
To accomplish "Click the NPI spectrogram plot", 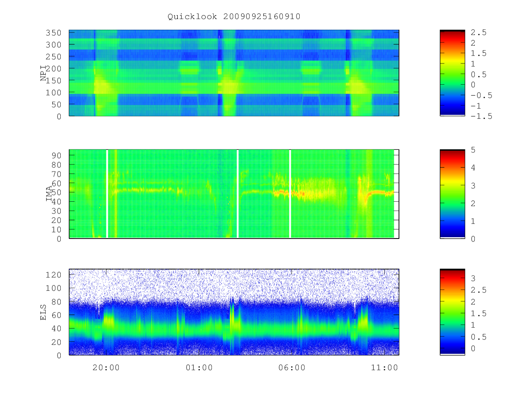I will pos(234,73).
